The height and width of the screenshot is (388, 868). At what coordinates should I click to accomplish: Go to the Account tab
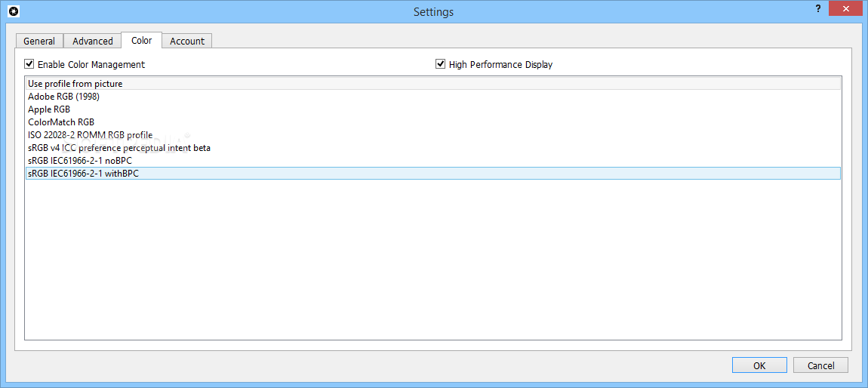[187, 41]
